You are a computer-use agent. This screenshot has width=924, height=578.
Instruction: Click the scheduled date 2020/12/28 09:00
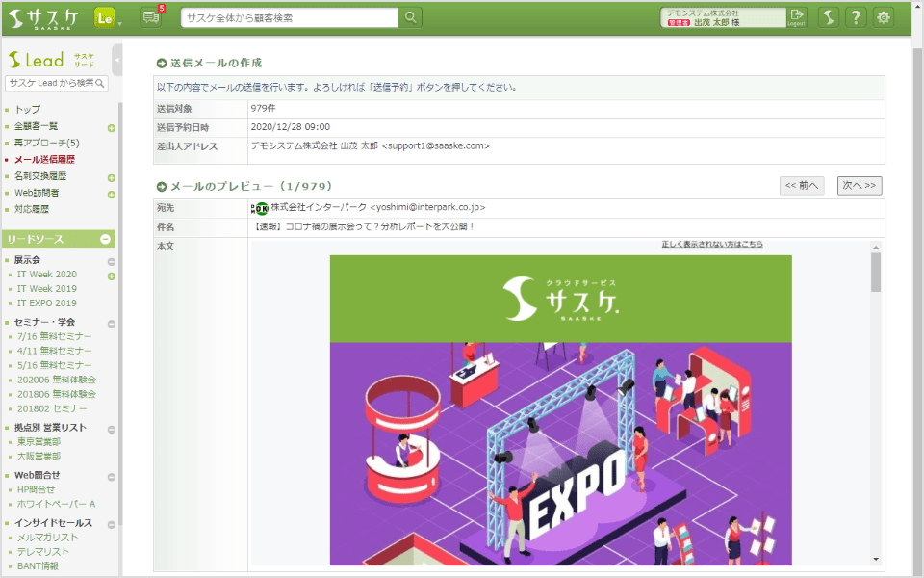pos(291,127)
